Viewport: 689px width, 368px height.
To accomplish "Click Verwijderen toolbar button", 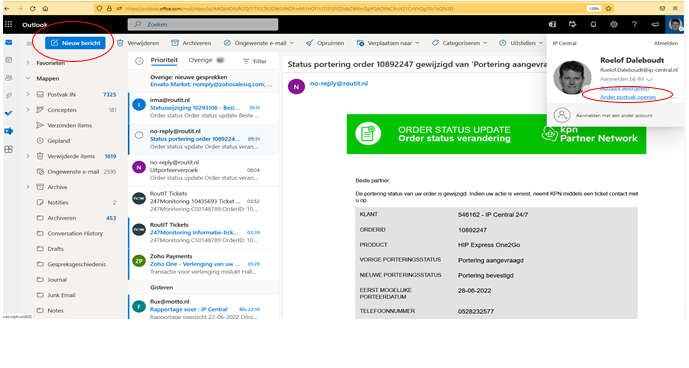I will coord(138,43).
